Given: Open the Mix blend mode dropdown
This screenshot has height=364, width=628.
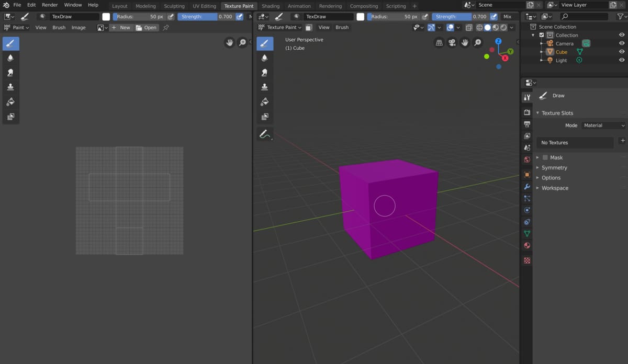Looking at the screenshot, I should 510,17.
